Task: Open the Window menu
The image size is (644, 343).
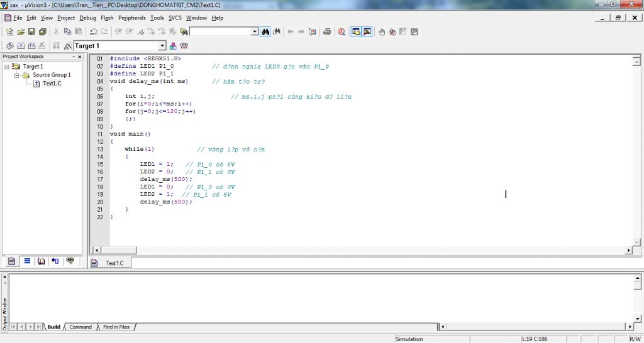Action: click(x=196, y=18)
